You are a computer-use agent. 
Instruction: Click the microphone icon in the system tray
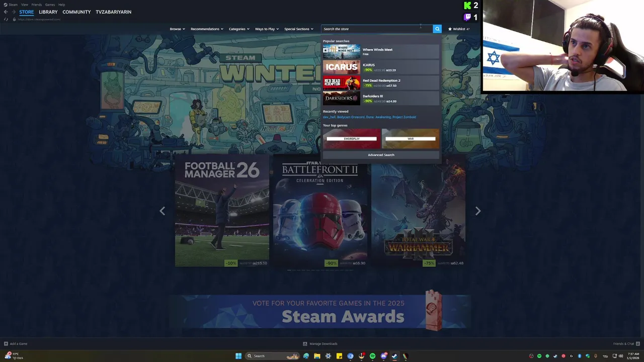coord(596,356)
